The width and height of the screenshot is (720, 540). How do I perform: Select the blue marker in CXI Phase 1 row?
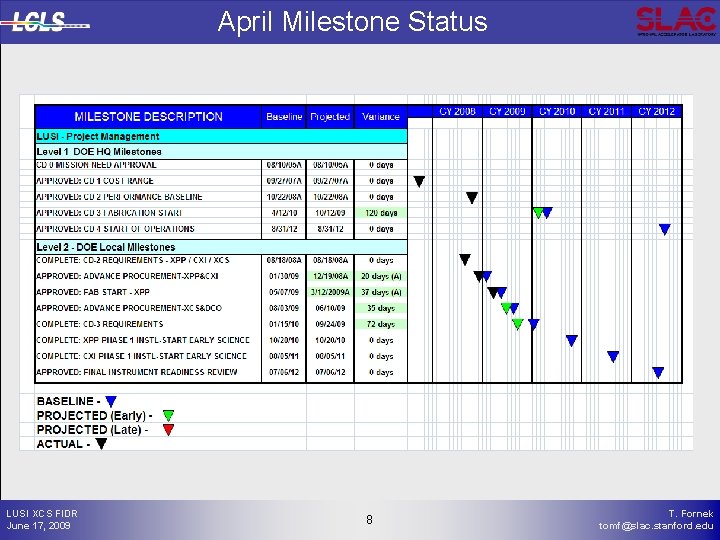coord(613,356)
